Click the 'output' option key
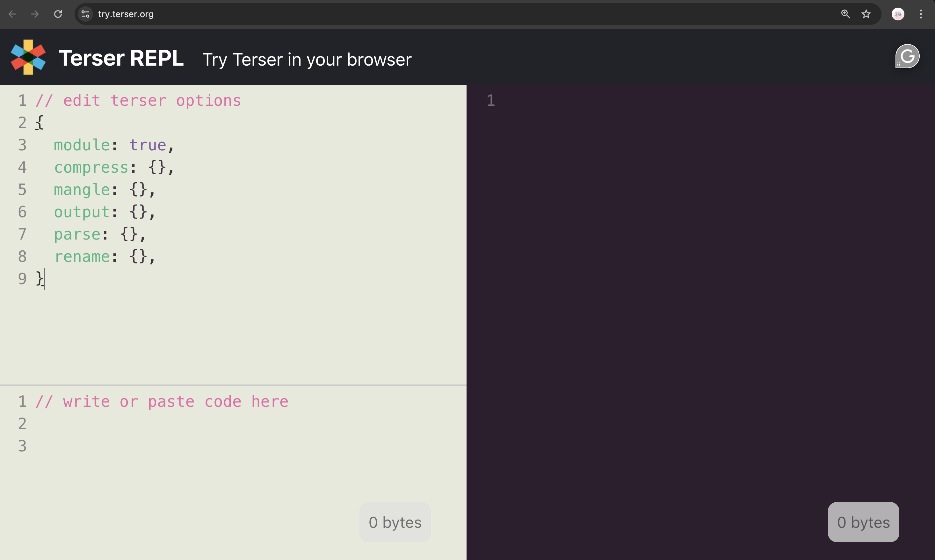 (x=82, y=212)
